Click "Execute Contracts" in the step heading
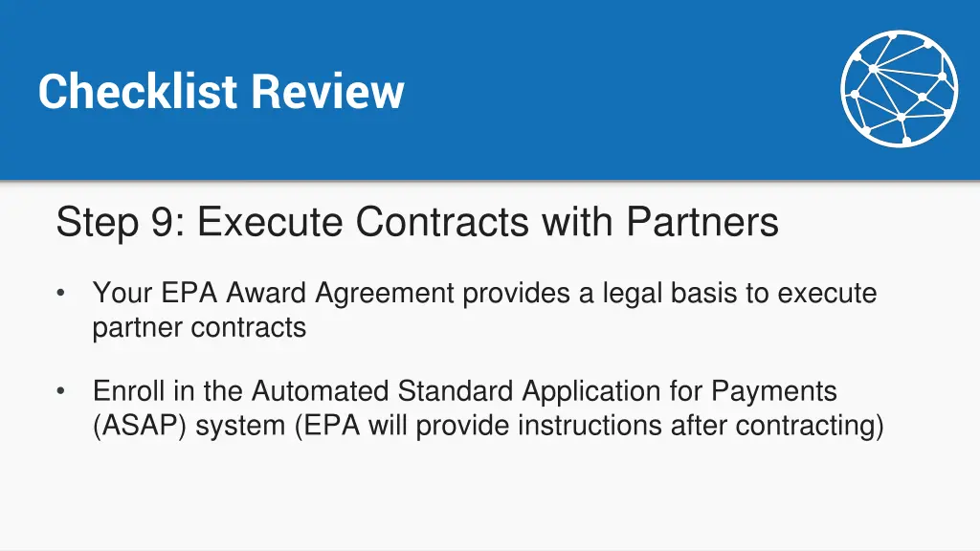Viewport: 980px width, 551px height. 363,222
